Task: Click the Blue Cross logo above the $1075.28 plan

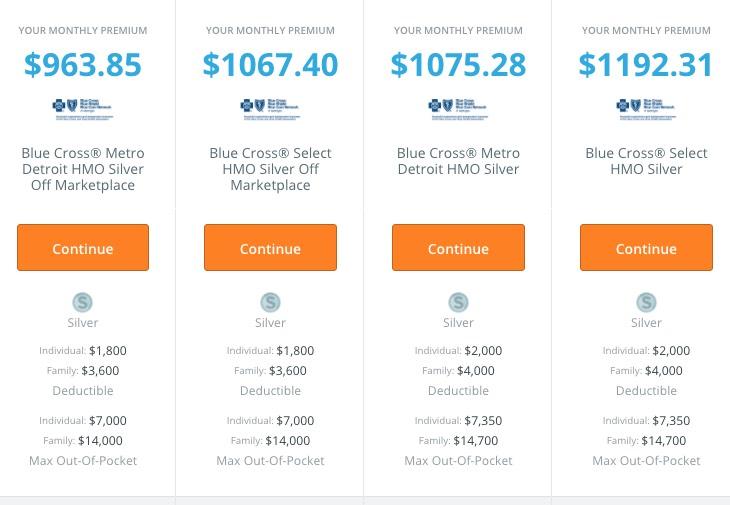Action: click(x=458, y=108)
